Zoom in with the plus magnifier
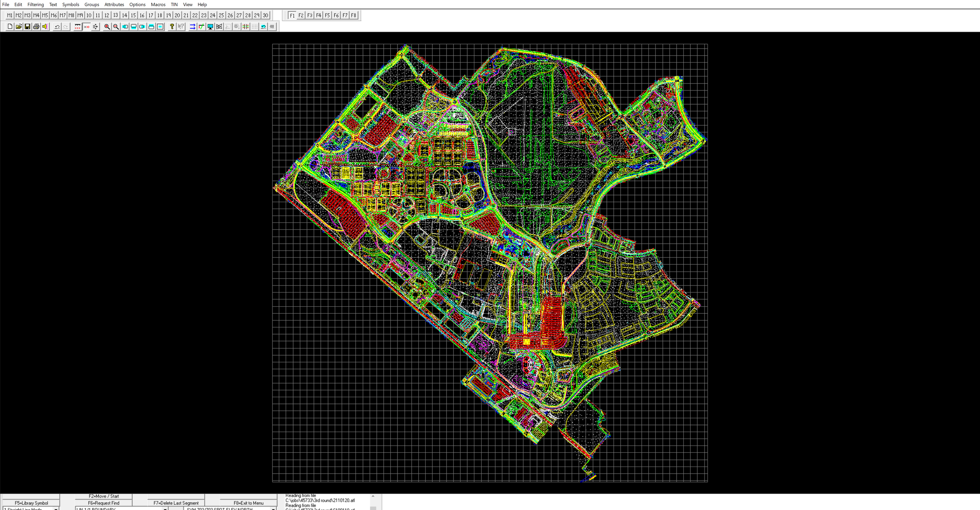The height and width of the screenshot is (510, 980). click(x=107, y=27)
